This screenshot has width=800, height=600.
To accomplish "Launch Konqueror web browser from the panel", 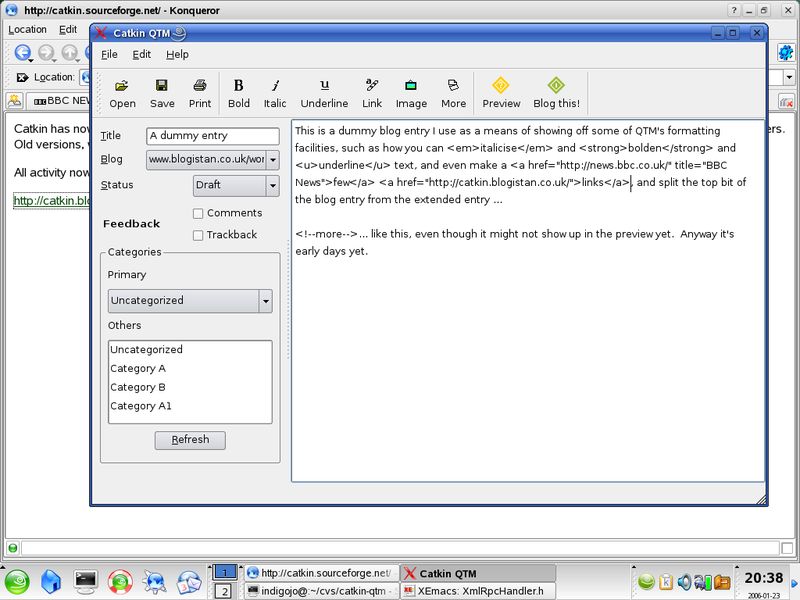I will (154, 582).
